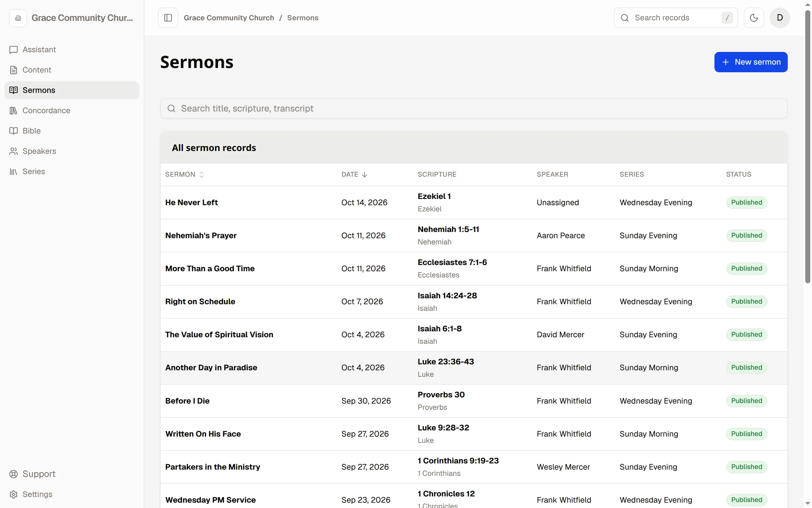
Task: Open the user avatar D menu
Action: coord(780,18)
